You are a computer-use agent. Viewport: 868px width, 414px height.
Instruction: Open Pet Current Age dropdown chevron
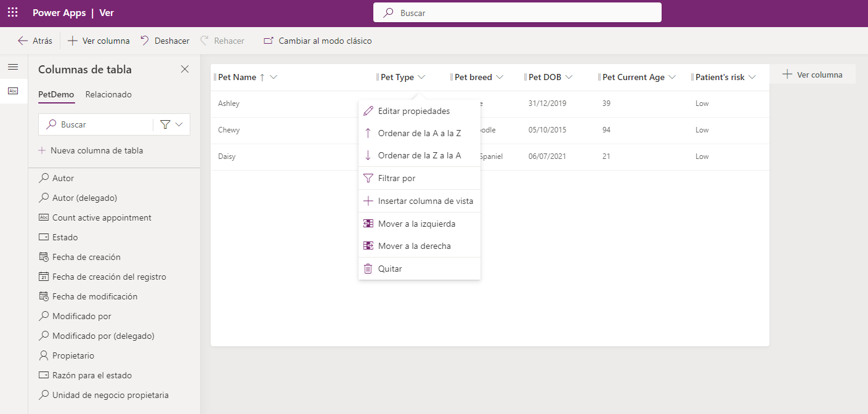point(672,77)
